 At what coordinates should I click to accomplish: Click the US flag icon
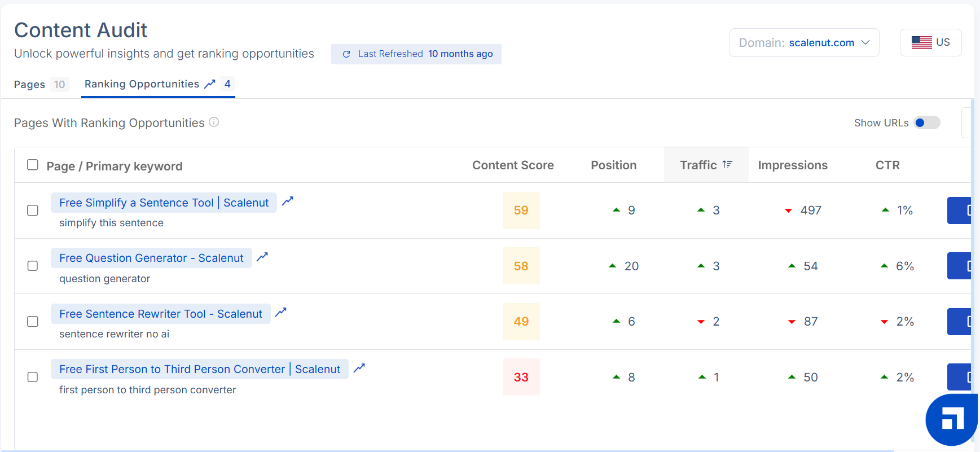[922, 42]
